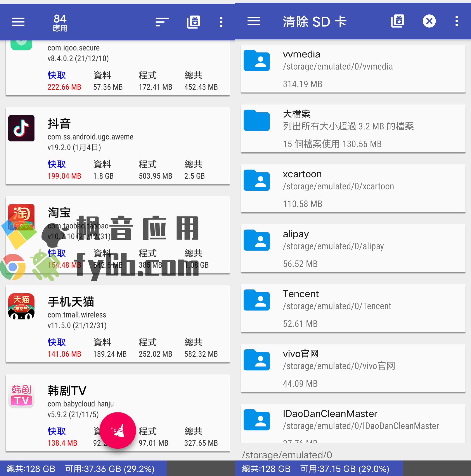The image size is (471, 476).
Task: Tap 抖音 total size 2.5 GB
Action: click(x=194, y=176)
